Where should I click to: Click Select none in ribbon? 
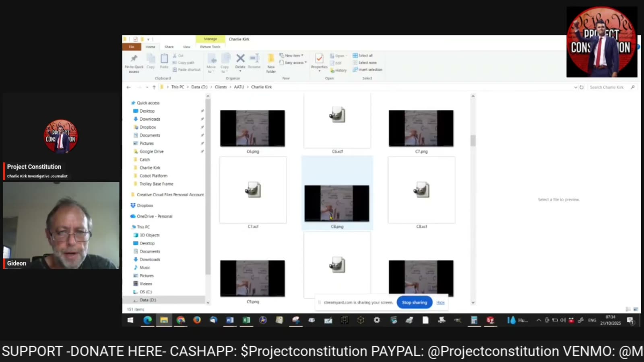365,62
